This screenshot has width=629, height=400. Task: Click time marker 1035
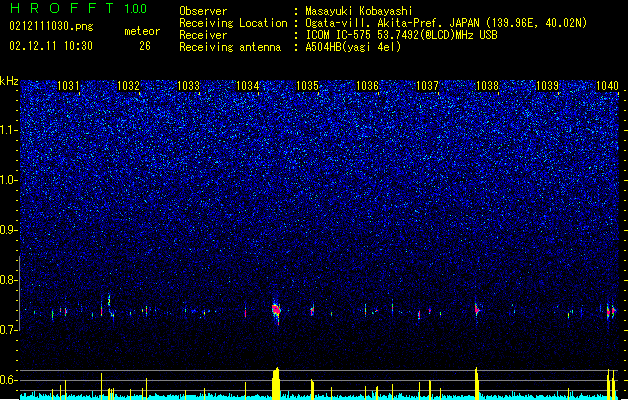coord(307,85)
